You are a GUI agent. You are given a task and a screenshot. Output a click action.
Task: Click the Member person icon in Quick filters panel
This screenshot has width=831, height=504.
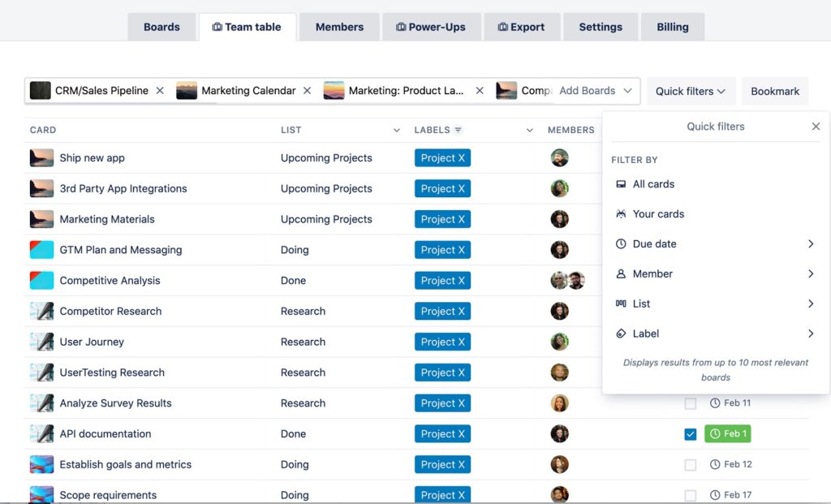click(x=619, y=274)
